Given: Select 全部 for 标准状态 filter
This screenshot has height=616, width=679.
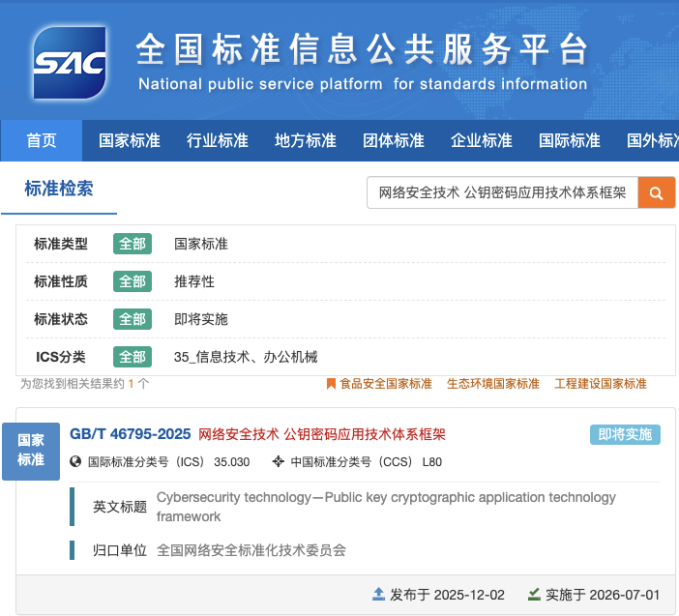Looking at the screenshot, I should tap(133, 319).
